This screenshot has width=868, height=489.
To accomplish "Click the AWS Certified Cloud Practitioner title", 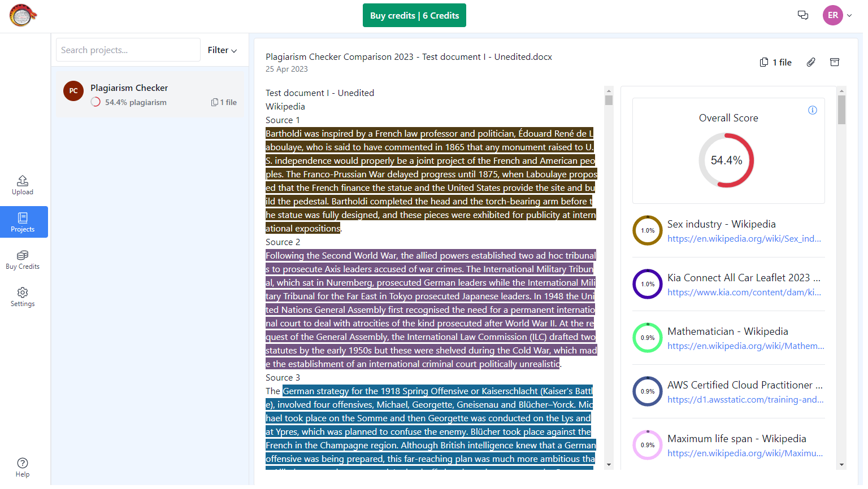I will (x=745, y=385).
